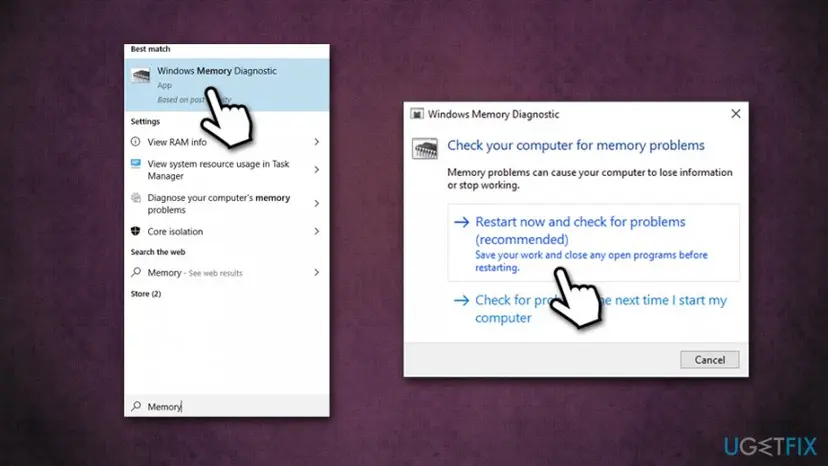This screenshot has width=828, height=466.
Task: Close the Windows Memory Diagnostic dialog
Action: 736,114
